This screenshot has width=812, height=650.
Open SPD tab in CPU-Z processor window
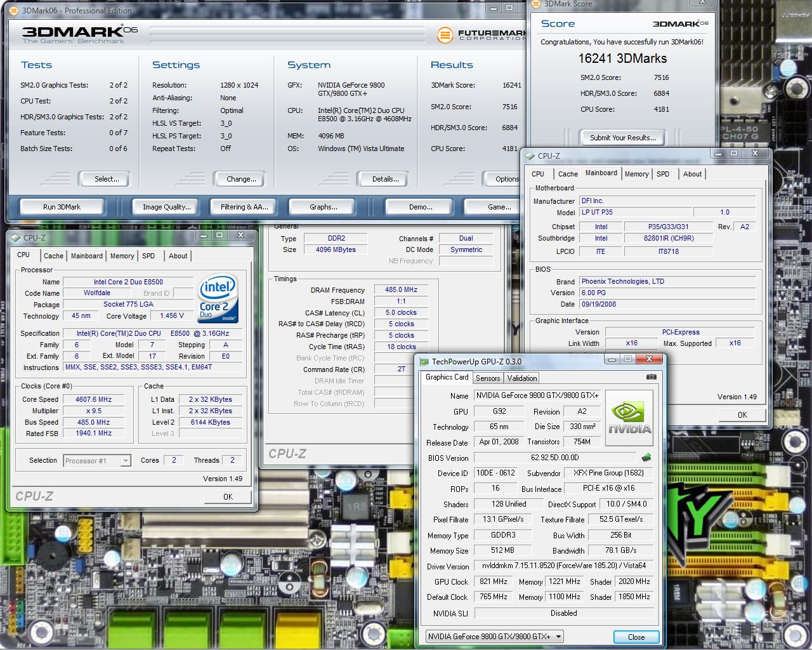click(148, 256)
